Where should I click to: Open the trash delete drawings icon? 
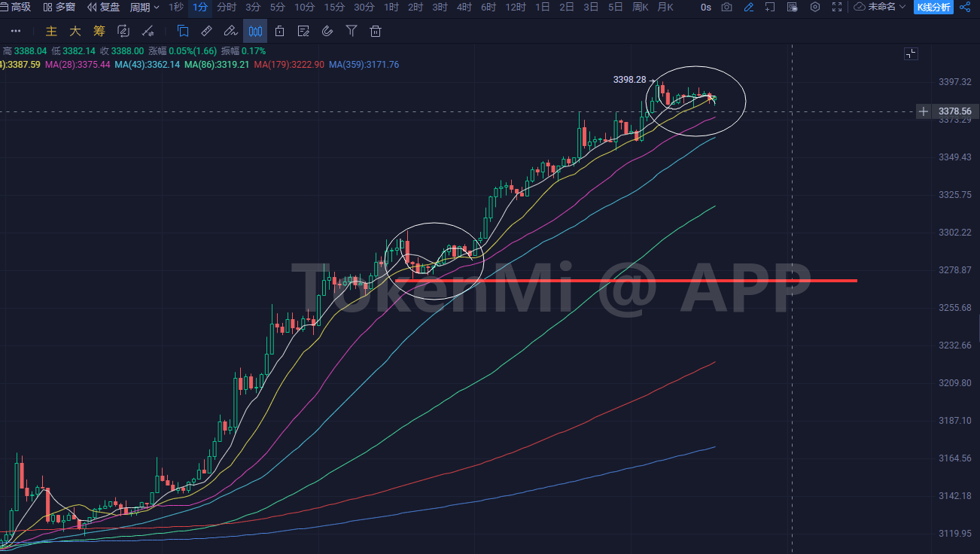click(376, 31)
